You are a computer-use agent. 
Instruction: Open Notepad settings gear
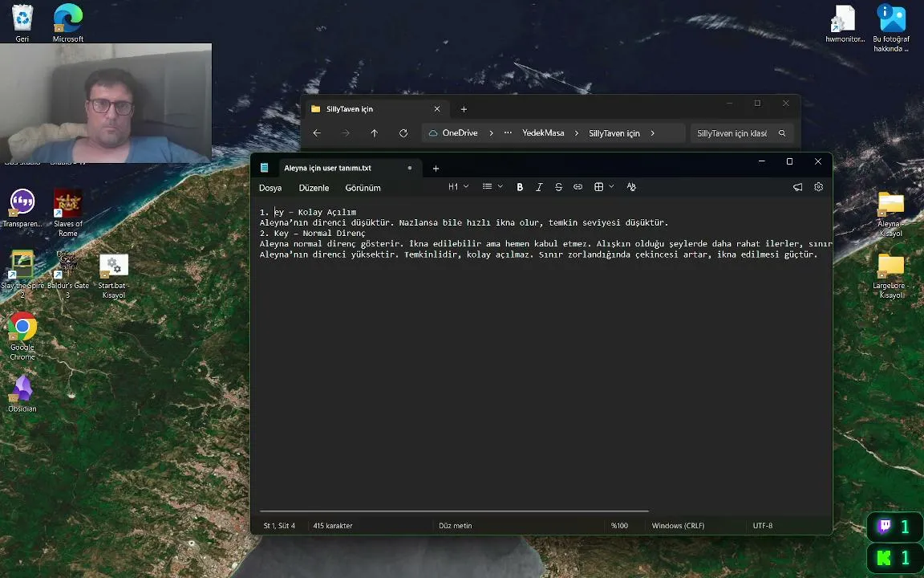pos(818,187)
